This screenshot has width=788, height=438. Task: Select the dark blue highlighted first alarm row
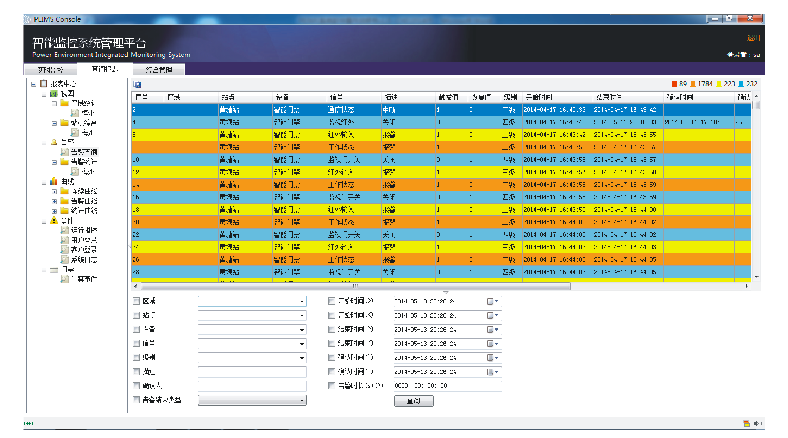click(441, 110)
